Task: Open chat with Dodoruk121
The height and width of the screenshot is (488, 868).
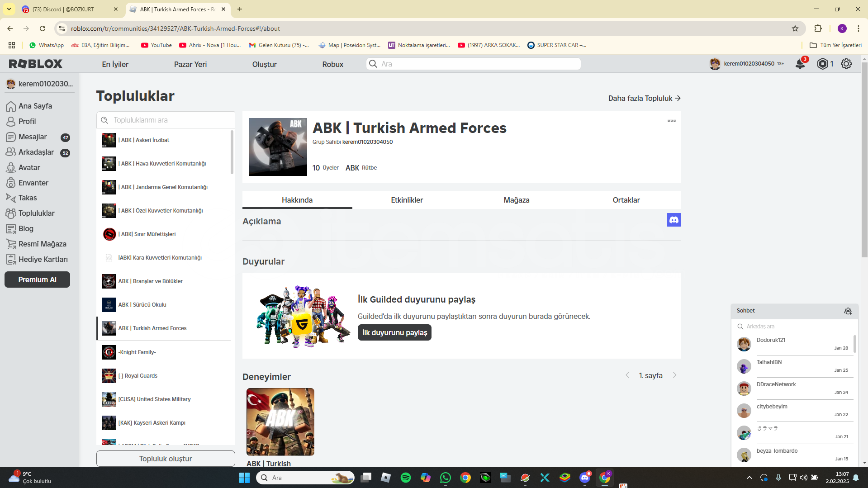Action: pos(794,344)
